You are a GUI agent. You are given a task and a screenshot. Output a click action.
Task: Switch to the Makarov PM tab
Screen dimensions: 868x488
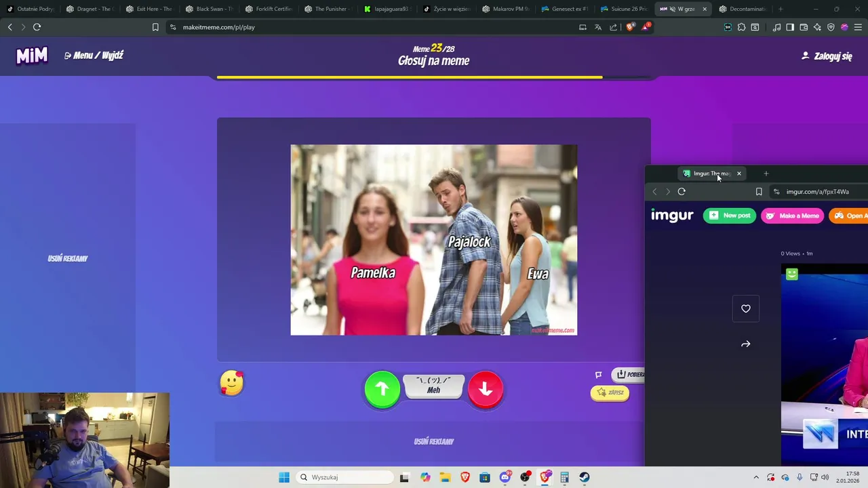pos(507,9)
